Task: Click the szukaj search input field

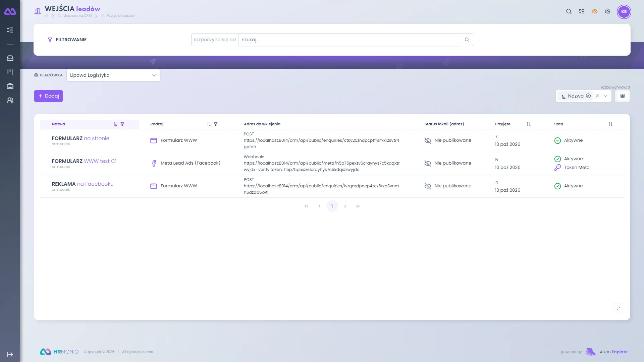Action: point(350,40)
